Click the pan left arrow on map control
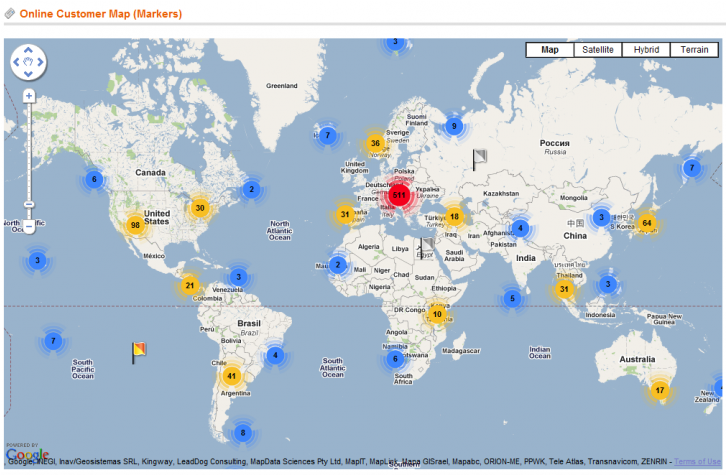Viewport: 726px width, 475px height. point(17,62)
